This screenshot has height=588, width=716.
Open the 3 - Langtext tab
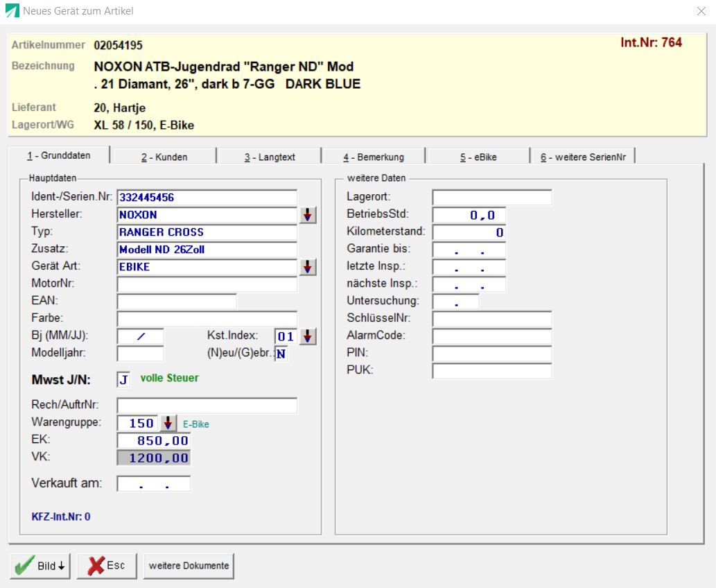pyautogui.click(x=270, y=157)
